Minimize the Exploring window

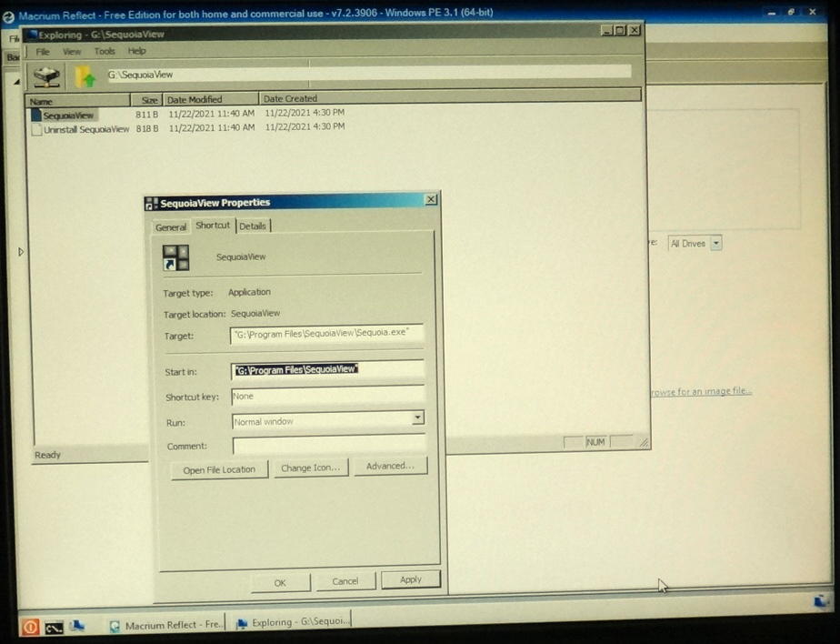tap(607, 31)
